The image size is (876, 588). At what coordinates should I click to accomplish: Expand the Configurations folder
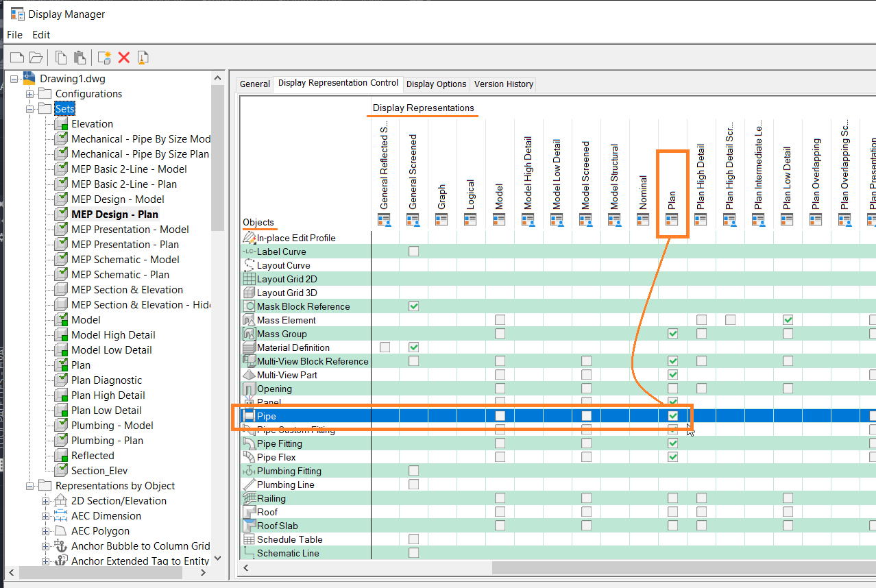[x=29, y=94]
